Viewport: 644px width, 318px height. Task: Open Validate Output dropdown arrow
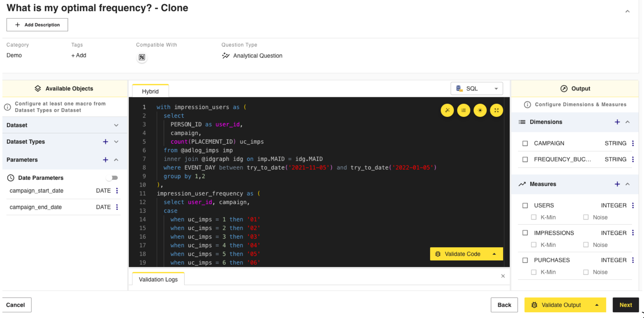point(597,305)
